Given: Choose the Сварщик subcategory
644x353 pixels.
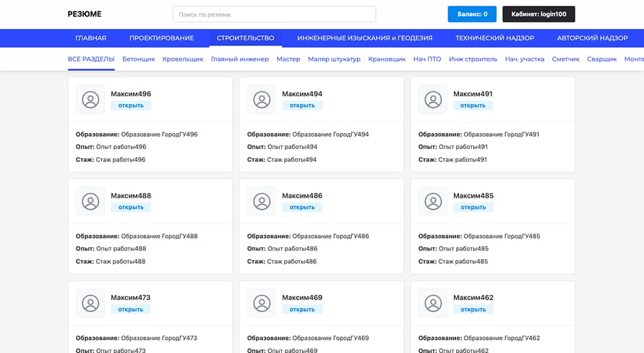Looking at the screenshot, I should pos(601,59).
